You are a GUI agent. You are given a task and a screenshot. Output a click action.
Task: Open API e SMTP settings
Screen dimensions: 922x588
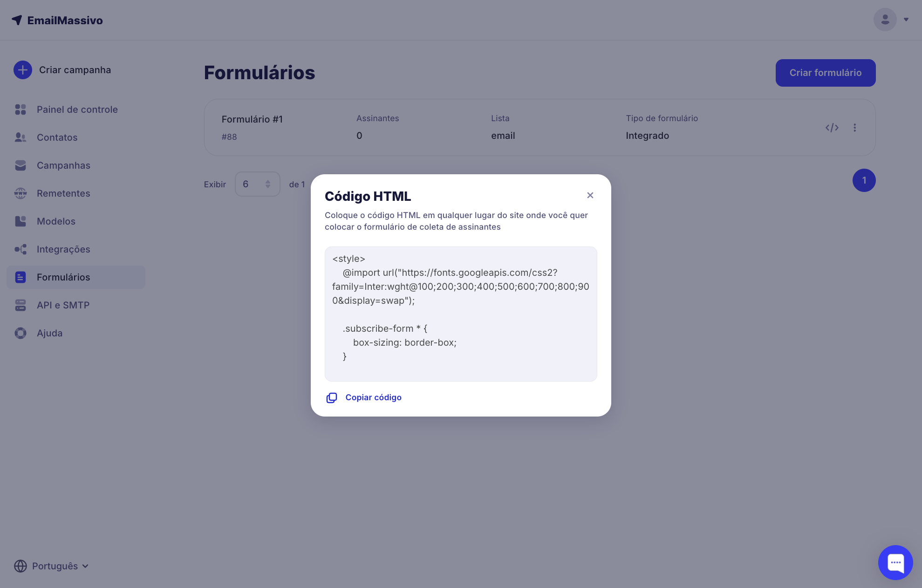click(x=63, y=305)
